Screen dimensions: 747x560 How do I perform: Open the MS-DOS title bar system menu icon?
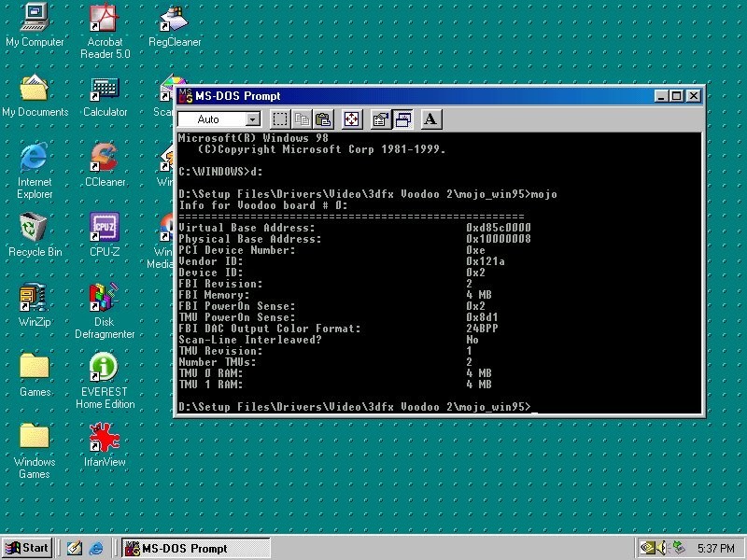click(184, 96)
